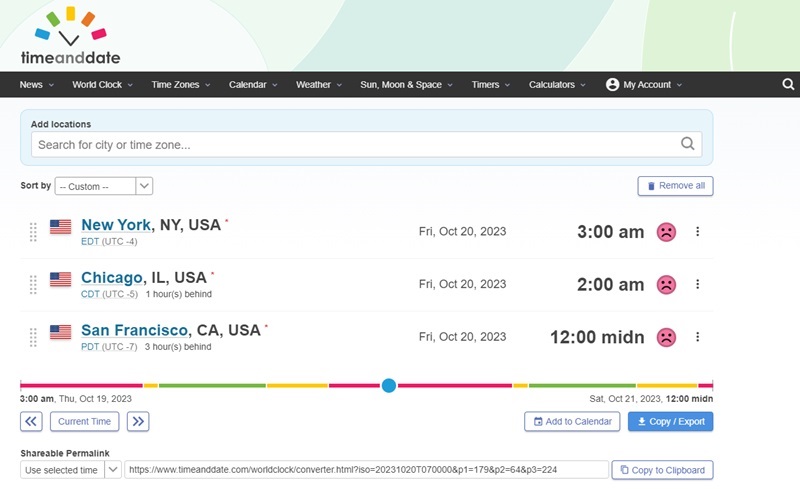800x489 pixels.
Task: Open the Time Zones menu
Action: point(180,85)
